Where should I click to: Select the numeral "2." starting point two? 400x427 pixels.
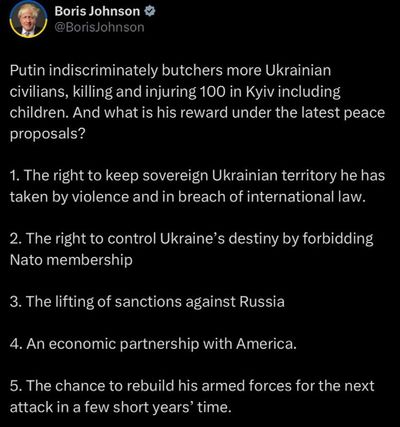(x=16, y=239)
